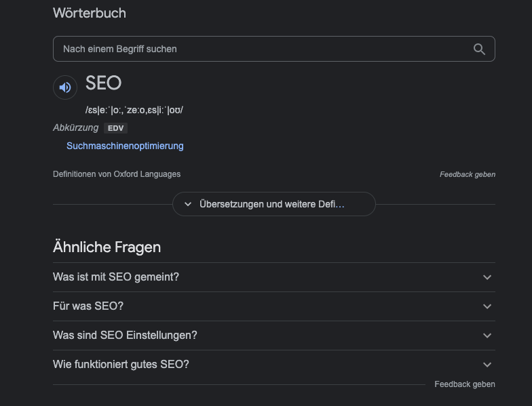
Task: Click chevron arrow for Für was SEO
Action: pos(487,306)
